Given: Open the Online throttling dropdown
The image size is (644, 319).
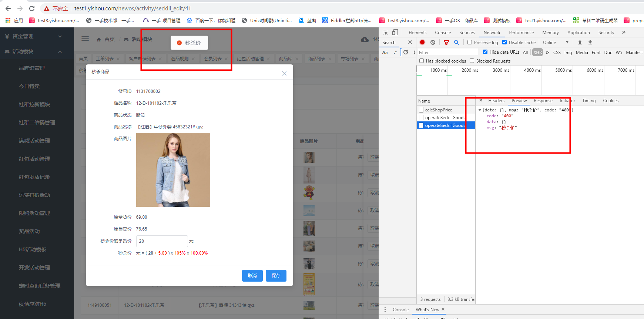Looking at the screenshot, I should 556,42.
